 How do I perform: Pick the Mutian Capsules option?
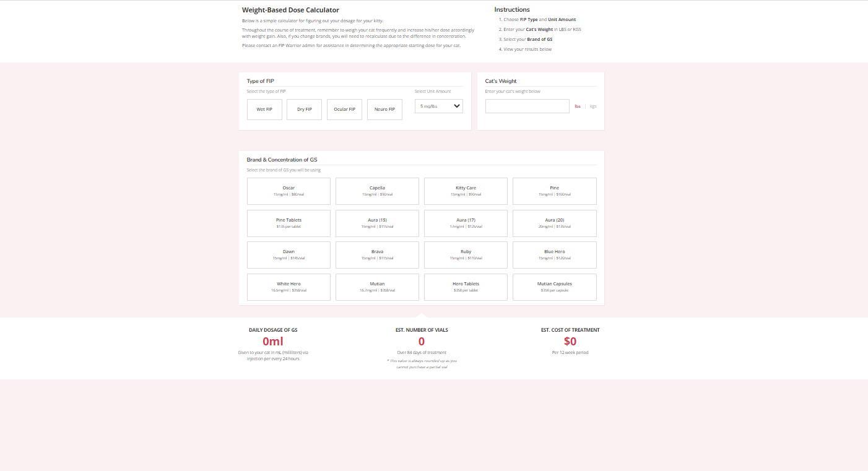pyautogui.click(x=555, y=287)
